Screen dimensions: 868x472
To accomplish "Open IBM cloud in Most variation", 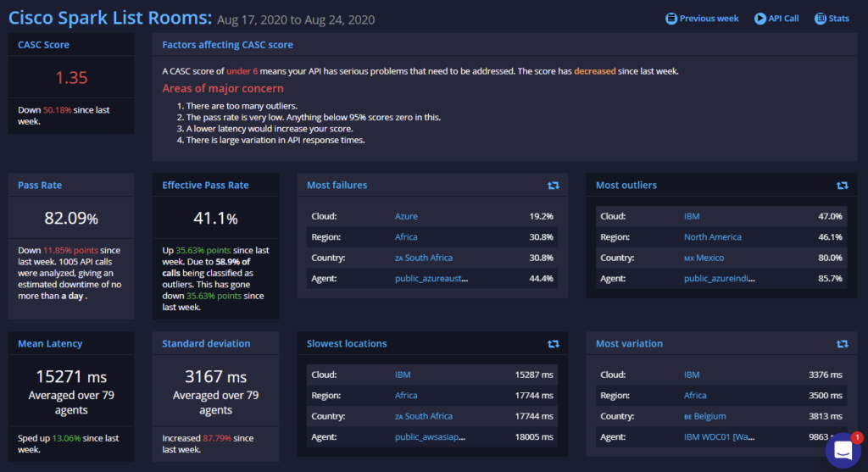I will pos(692,375).
